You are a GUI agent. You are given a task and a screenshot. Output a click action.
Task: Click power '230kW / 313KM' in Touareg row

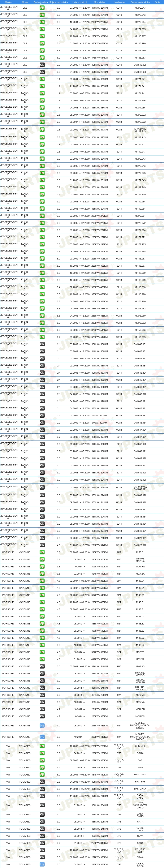click(x=100, y=850)
